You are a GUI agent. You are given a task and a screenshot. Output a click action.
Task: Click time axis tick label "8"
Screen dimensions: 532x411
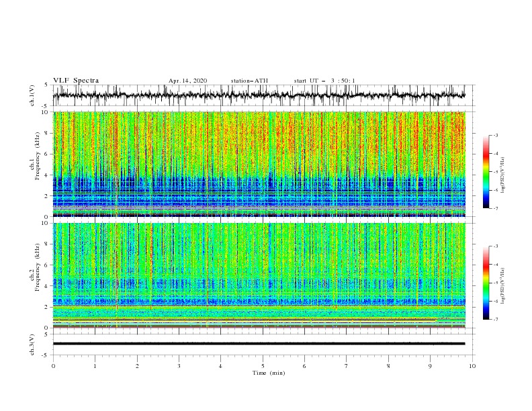tap(388, 366)
